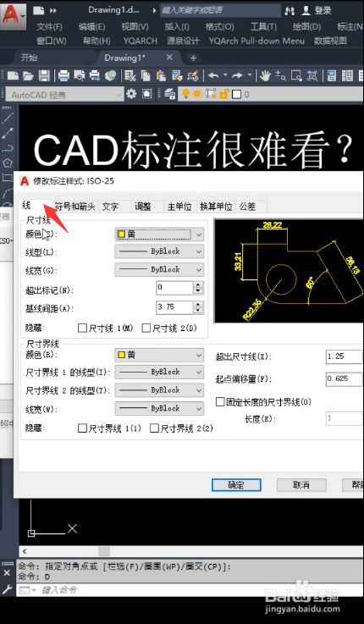
Task: Click the 登录 sign-in button
Action: (x=317, y=11)
